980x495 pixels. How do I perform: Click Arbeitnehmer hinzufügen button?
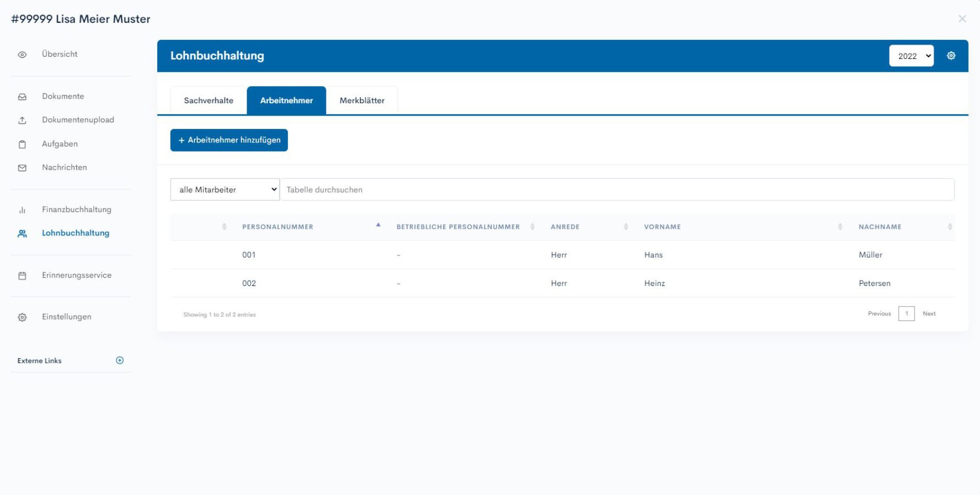229,140
